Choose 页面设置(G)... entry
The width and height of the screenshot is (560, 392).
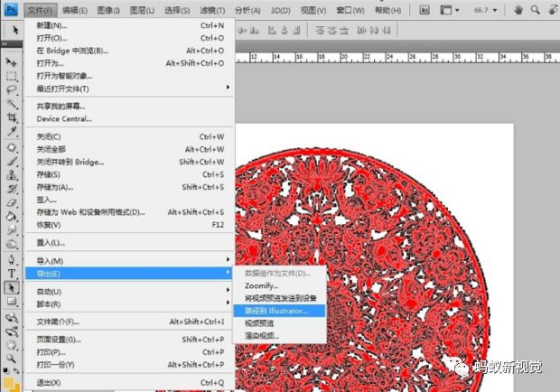(129, 340)
